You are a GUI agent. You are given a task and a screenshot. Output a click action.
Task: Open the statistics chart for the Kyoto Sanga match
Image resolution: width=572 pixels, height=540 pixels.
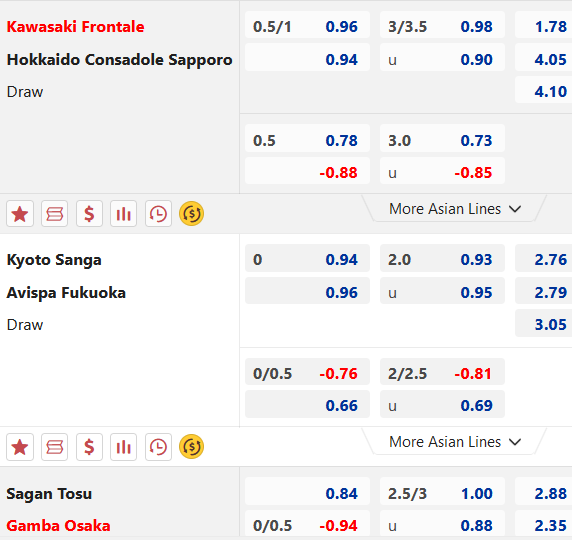(124, 447)
